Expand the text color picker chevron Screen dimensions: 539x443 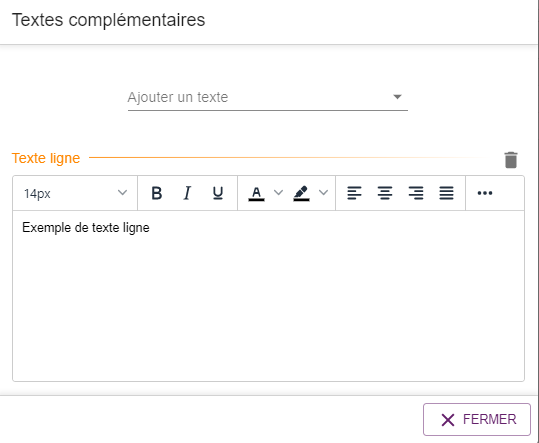pyautogui.click(x=278, y=192)
